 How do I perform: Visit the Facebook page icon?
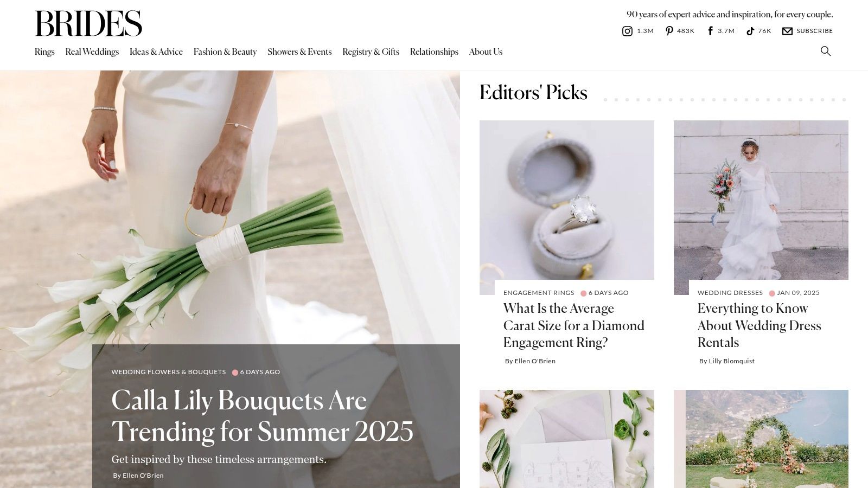pos(710,31)
